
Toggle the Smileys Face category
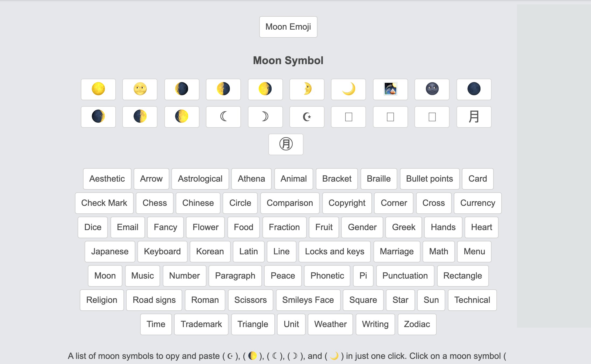coord(308,300)
